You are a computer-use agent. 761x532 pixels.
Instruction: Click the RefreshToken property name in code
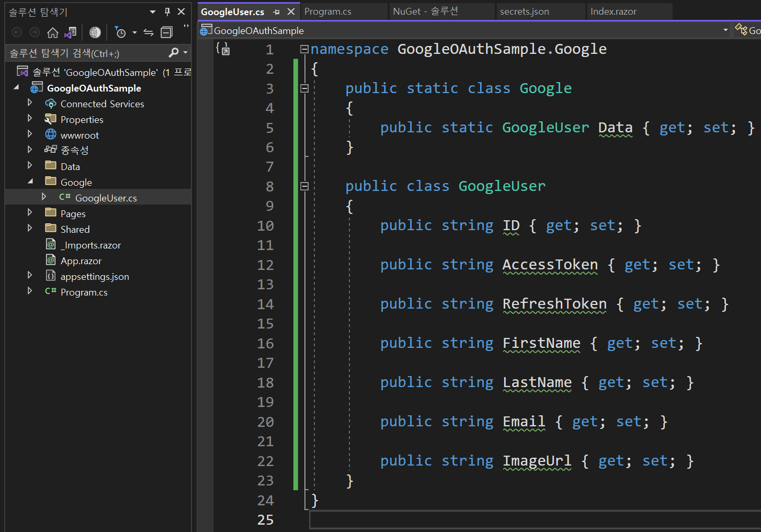554,304
